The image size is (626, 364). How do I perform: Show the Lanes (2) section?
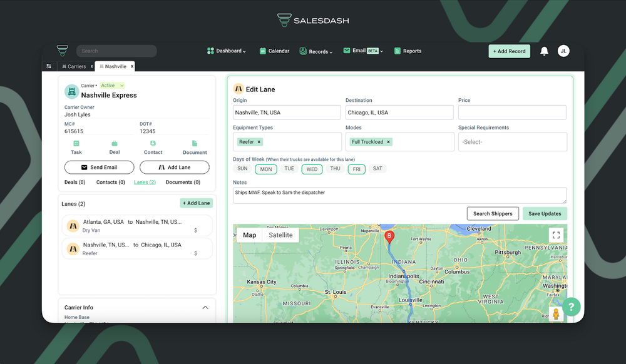145,182
